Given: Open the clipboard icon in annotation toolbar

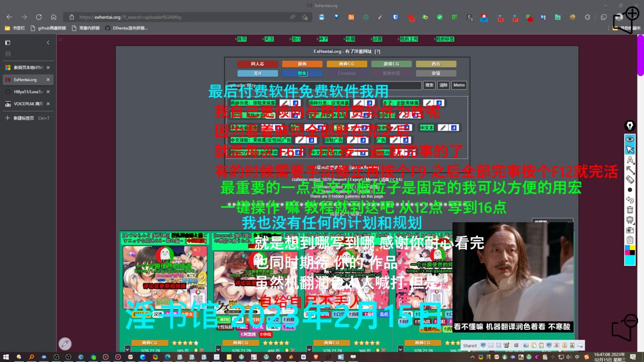Looking at the screenshot, I should coord(630,240).
